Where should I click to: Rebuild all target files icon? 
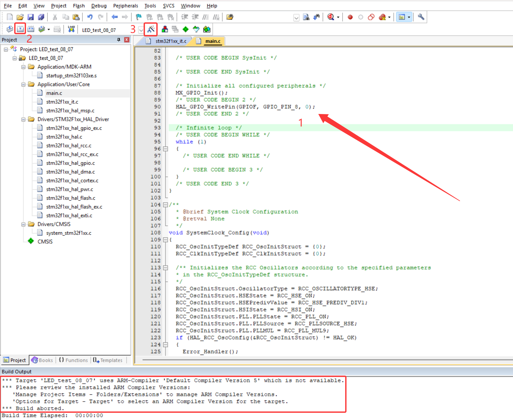pos(31,29)
